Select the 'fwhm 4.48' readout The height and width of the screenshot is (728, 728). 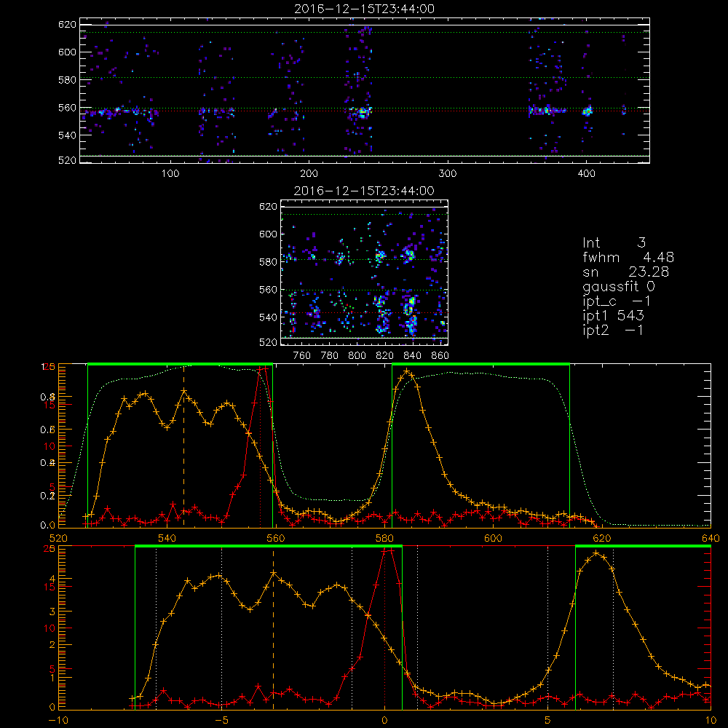628,257
